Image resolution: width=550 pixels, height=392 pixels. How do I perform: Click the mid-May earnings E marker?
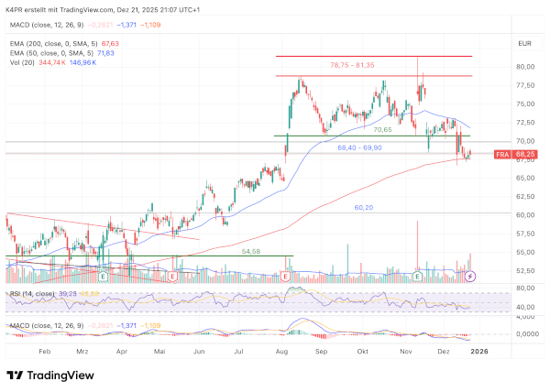(x=174, y=275)
